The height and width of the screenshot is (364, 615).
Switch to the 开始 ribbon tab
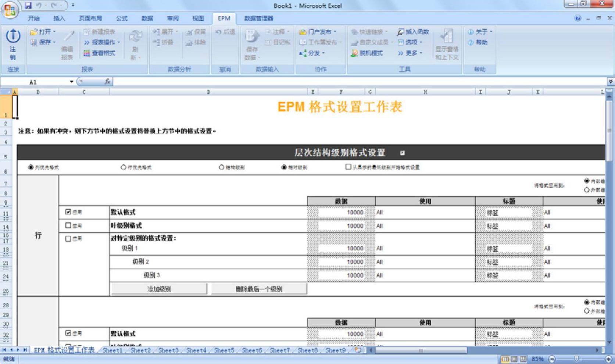[34, 18]
